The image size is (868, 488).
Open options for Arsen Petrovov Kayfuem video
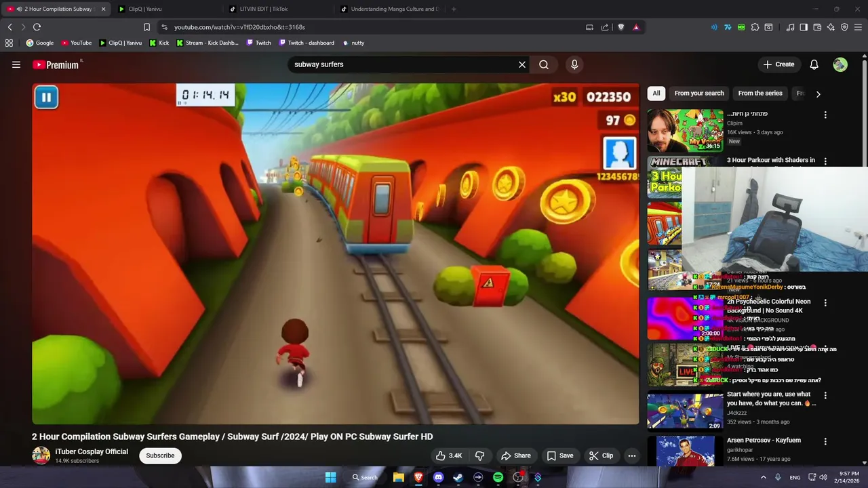click(x=825, y=441)
